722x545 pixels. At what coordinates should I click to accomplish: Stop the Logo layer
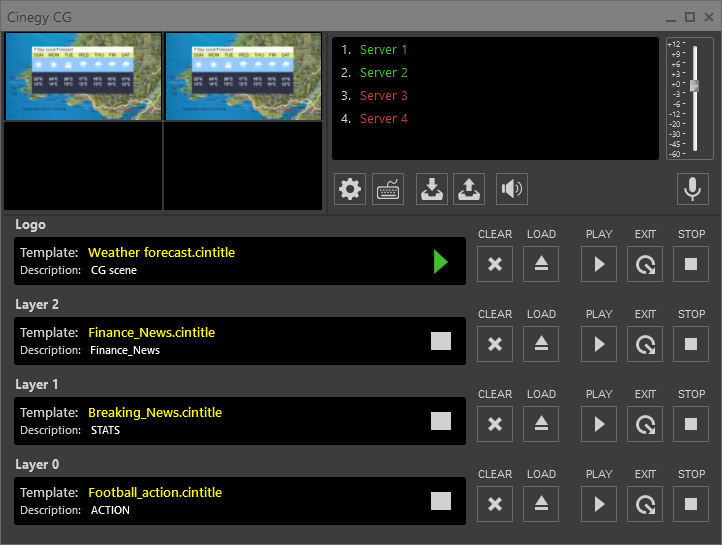(x=691, y=264)
